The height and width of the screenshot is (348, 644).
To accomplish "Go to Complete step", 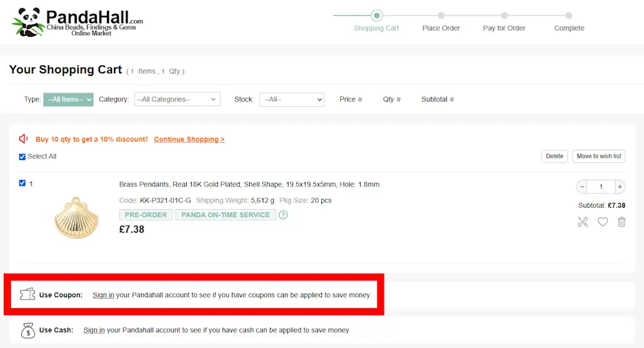I will tap(569, 28).
